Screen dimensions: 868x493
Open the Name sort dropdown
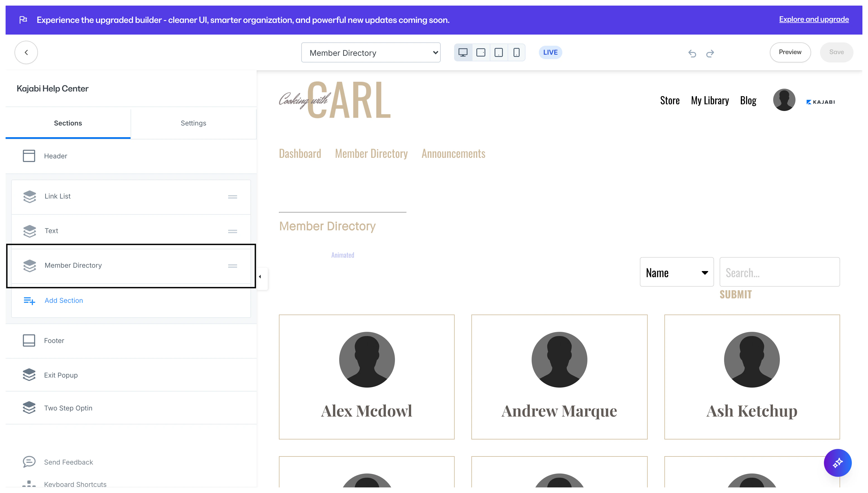[676, 272]
